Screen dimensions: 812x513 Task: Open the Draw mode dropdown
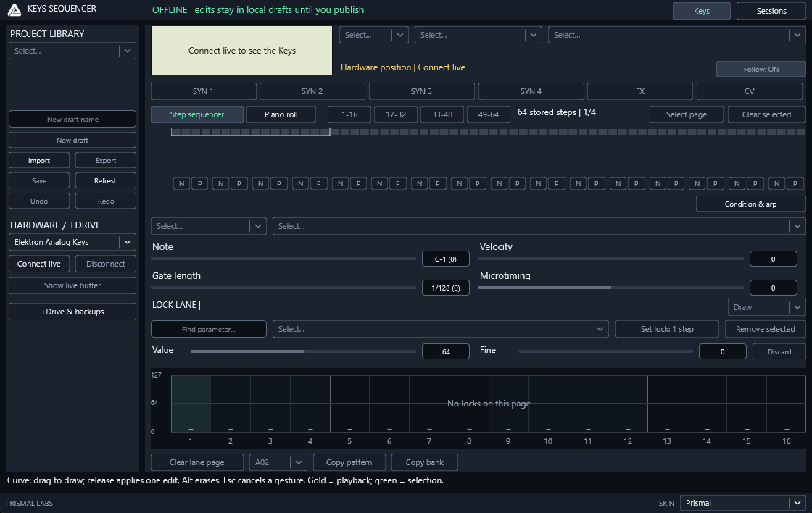[x=766, y=307]
